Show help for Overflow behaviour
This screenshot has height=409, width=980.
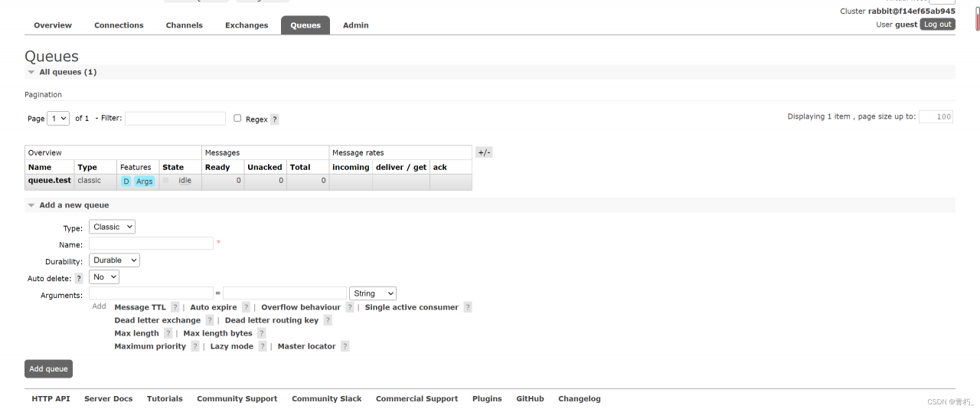point(349,307)
